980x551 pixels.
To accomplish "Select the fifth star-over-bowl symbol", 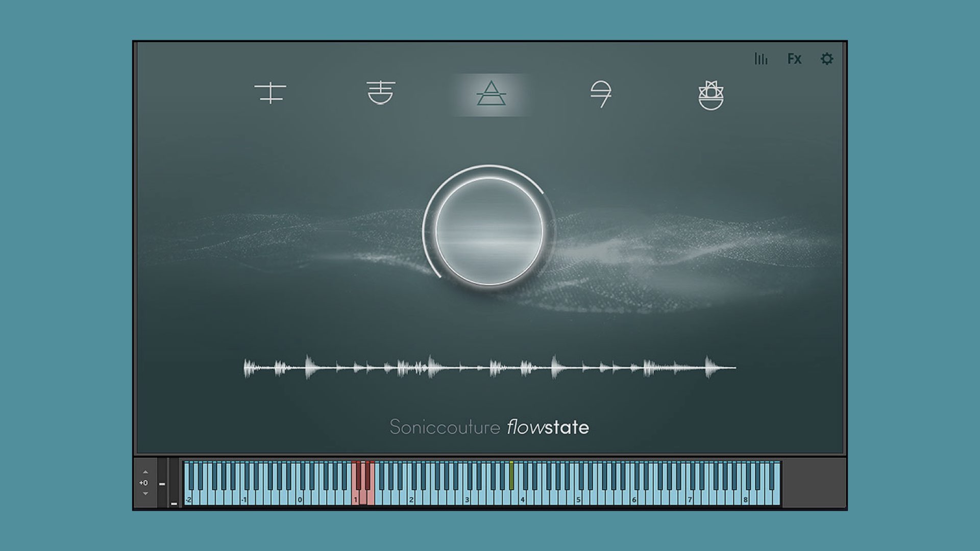I will pyautogui.click(x=710, y=95).
